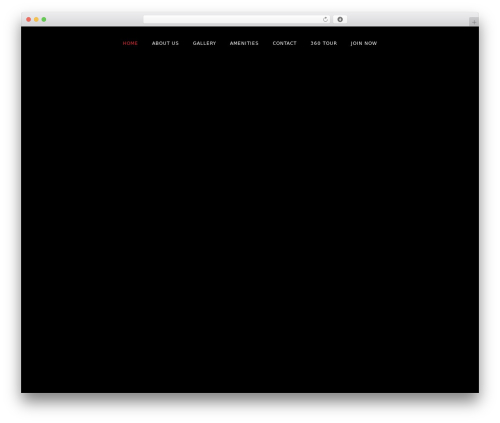Reload the page with the refresh icon

pyautogui.click(x=325, y=19)
